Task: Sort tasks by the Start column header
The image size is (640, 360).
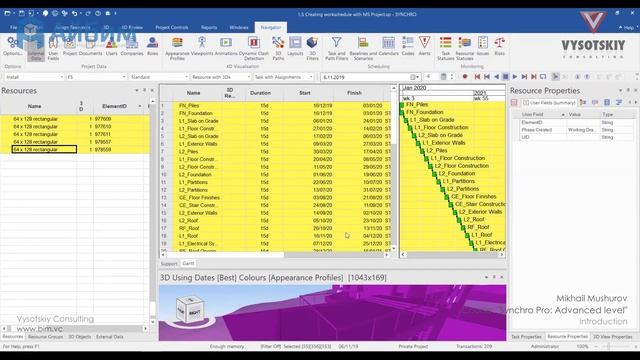Action: [x=305, y=93]
